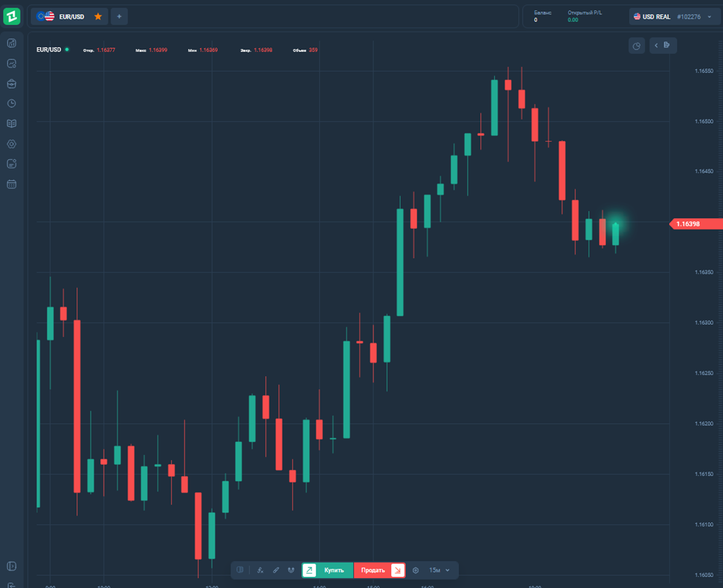The width and height of the screenshot is (723, 588).
Task: Click the clock history icon in sidebar
Action: 12,103
